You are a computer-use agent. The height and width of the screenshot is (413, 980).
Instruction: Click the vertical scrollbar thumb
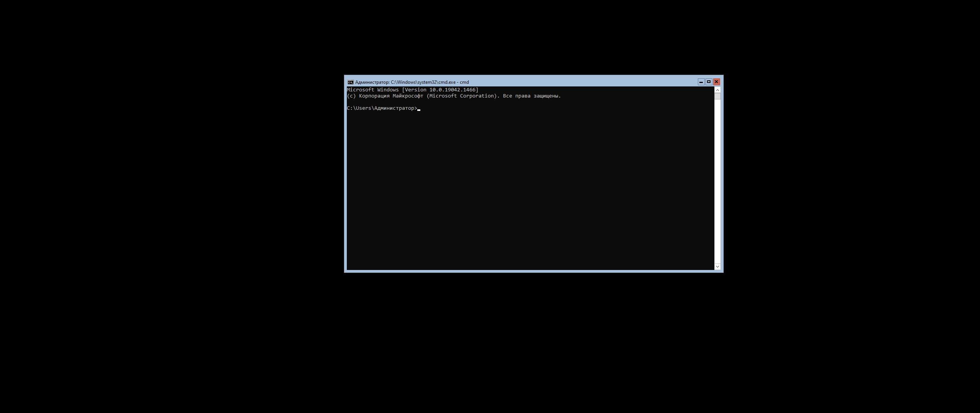pos(717,96)
